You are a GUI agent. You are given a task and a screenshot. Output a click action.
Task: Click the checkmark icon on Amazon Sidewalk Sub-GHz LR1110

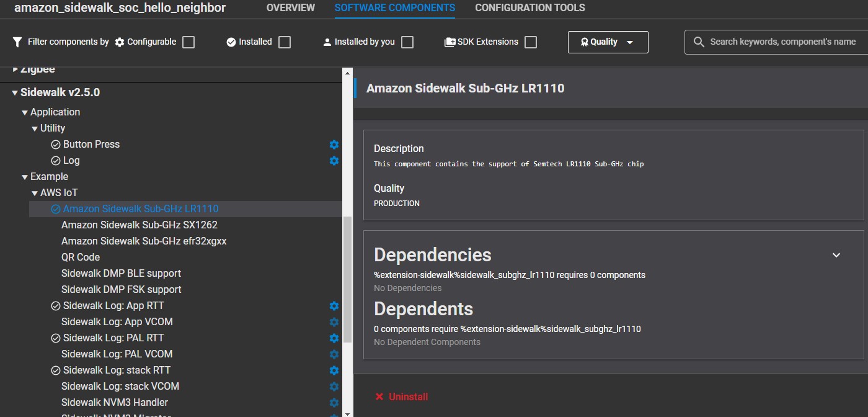pyautogui.click(x=55, y=208)
